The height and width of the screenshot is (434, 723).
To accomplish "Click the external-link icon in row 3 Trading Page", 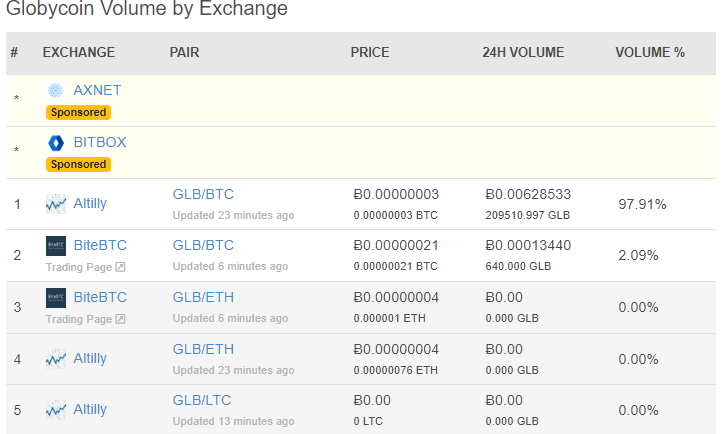I will (x=120, y=319).
